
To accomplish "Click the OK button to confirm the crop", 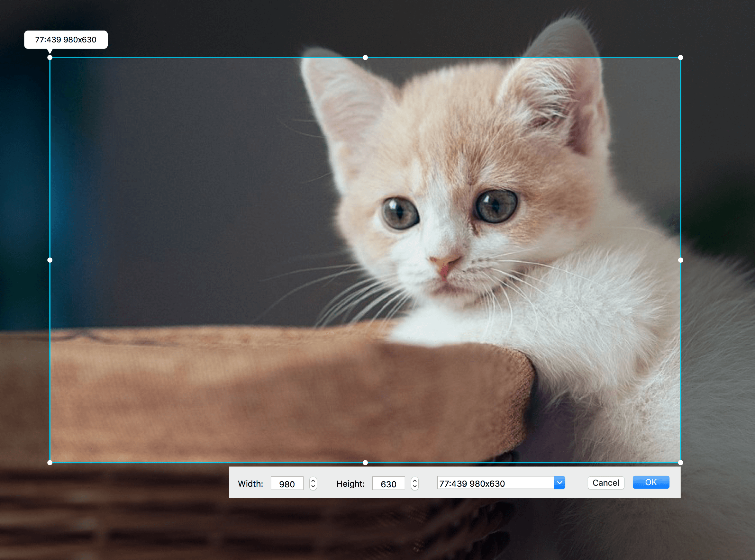I will (650, 482).
